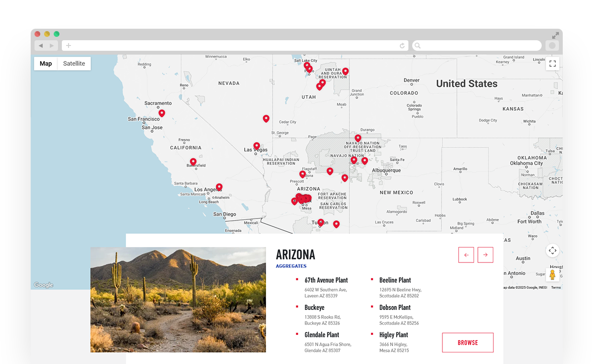This screenshot has width=592, height=364.
Task: Click the Arizona desert photo
Action: (178, 299)
